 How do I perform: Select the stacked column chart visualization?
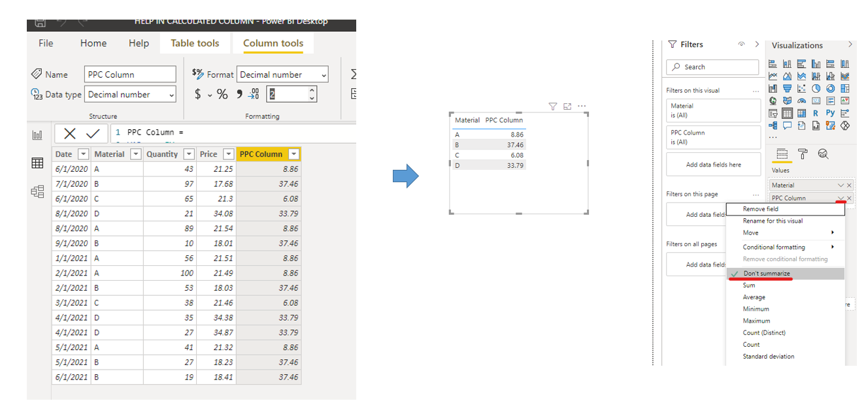[x=787, y=63]
